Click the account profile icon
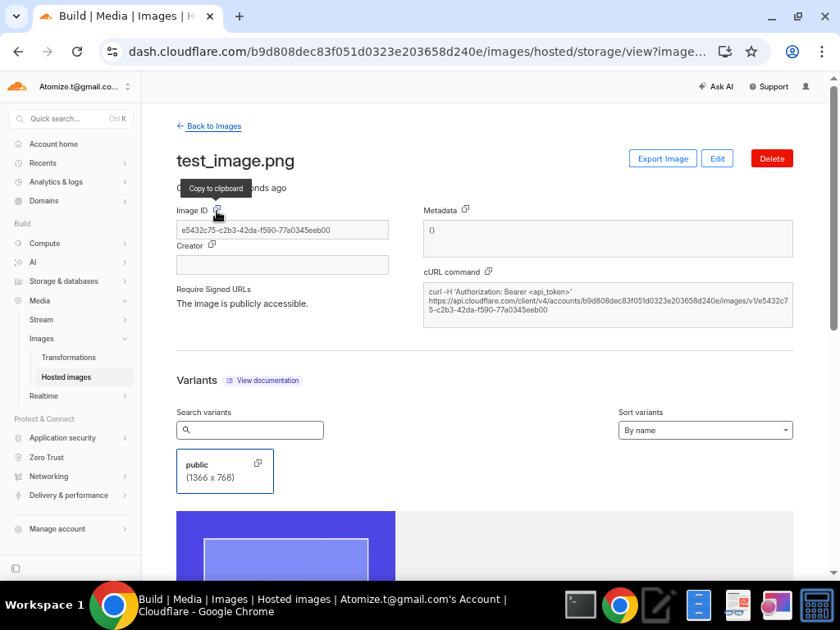The width and height of the screenshot is (840, 630). 806,86
